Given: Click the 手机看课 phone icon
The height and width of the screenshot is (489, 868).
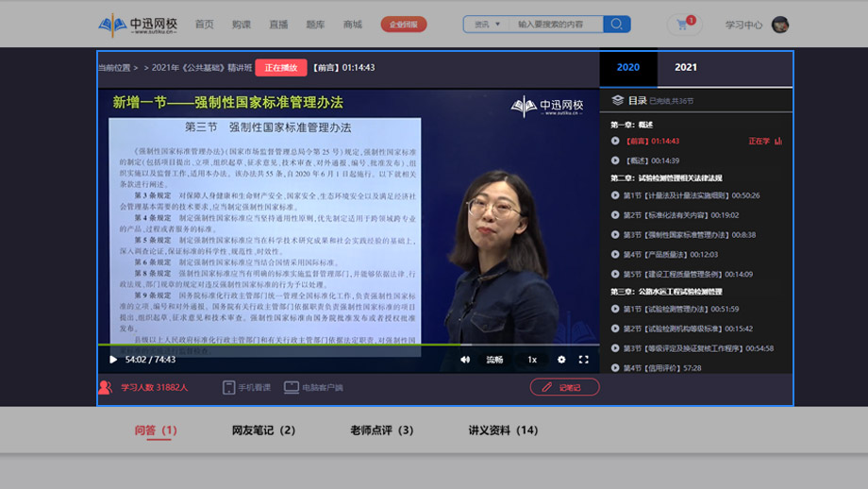Looking at the screenshot, I should coord(228,387).
